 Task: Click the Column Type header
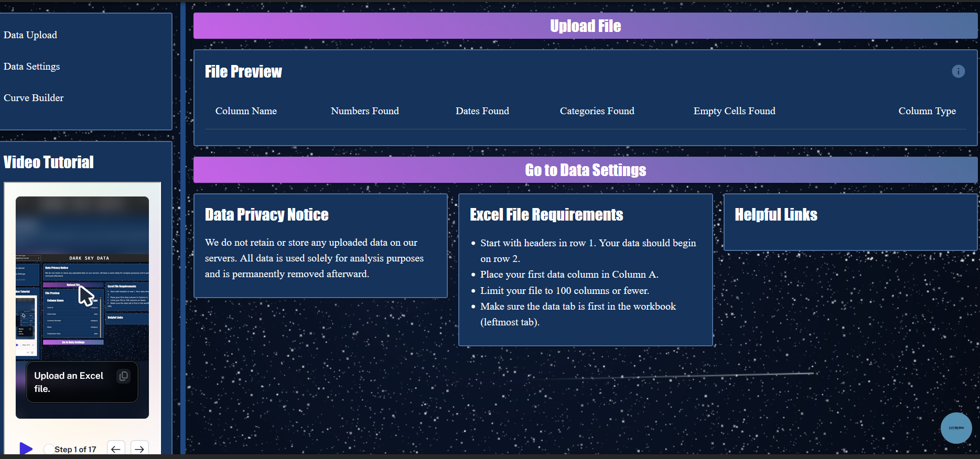[927, 111]
